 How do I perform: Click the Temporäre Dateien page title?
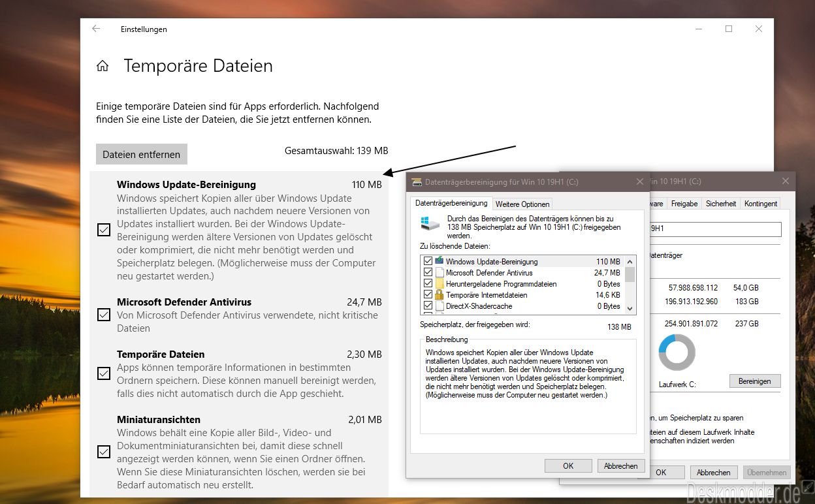[198, 66]
